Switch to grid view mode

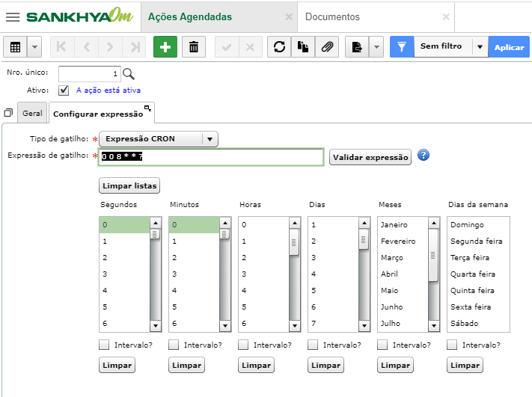click(x=15, y=47)
